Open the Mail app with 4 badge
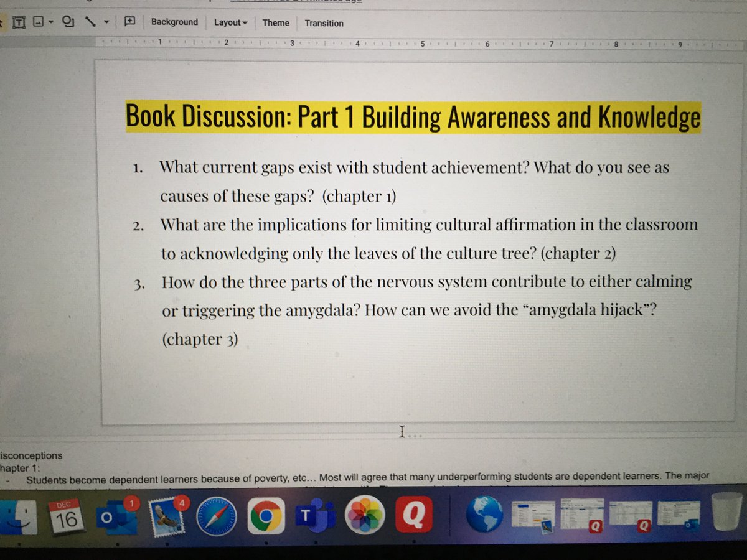 point(167,516)
